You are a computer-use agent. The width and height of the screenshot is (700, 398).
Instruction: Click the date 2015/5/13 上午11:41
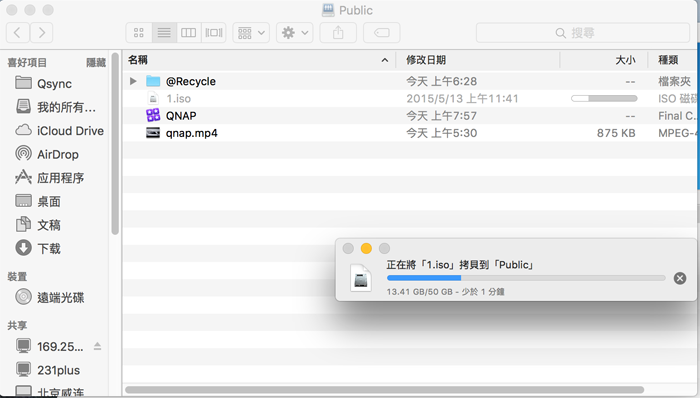pyautogui.click(x=462, y=99)
